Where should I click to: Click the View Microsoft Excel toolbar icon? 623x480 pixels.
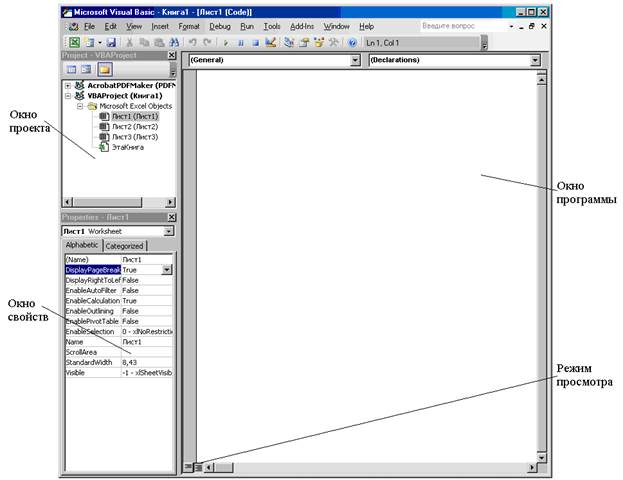coord(74,42)
